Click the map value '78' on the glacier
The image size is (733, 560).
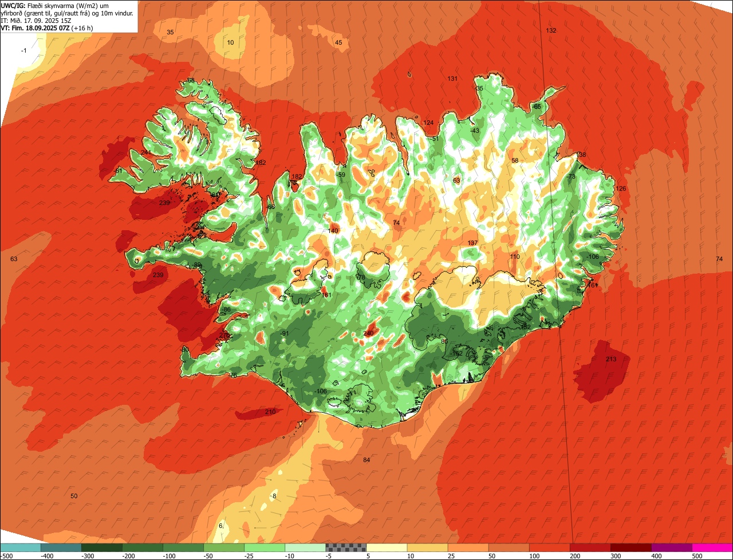(361, 277)
